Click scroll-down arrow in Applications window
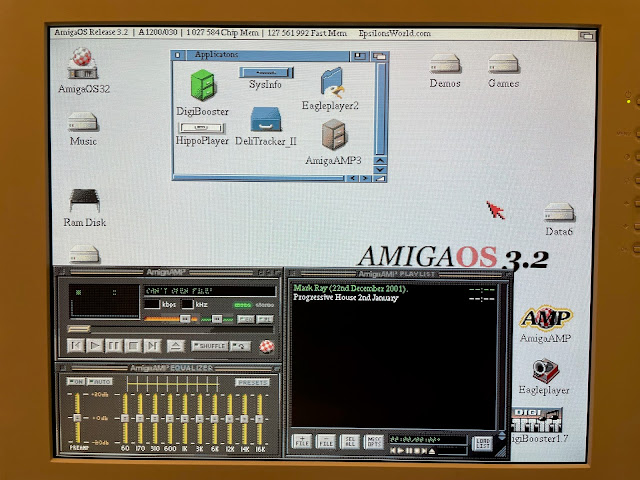The height and width of the screenshot is (480, 640). click(x=380, y=169)
